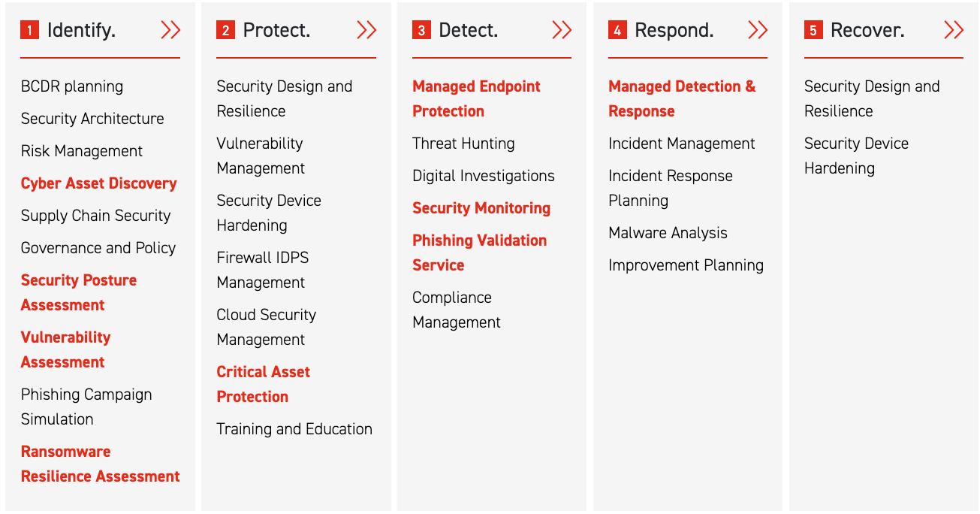Image resolution: width=980 pixels, height=514 pixels.
Task: Click the double chevron icon next to Identify
Action: (x=170, y=30)
